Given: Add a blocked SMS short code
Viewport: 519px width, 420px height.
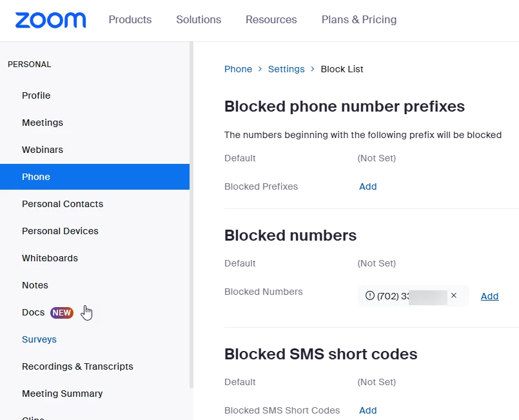Looking at the screenshot, I should (367, 410).
